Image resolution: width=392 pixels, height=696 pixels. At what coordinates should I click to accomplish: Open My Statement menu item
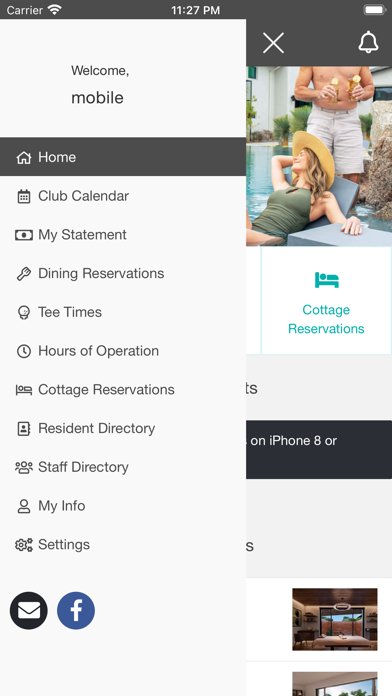tap(123, 234)
